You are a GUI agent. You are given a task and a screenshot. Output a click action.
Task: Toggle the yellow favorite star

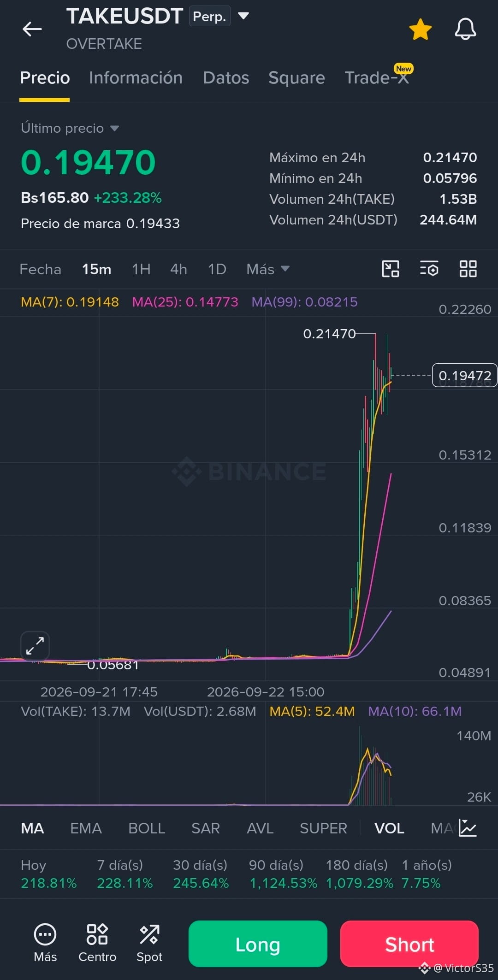pyautogui.click(x=420, y=29)
